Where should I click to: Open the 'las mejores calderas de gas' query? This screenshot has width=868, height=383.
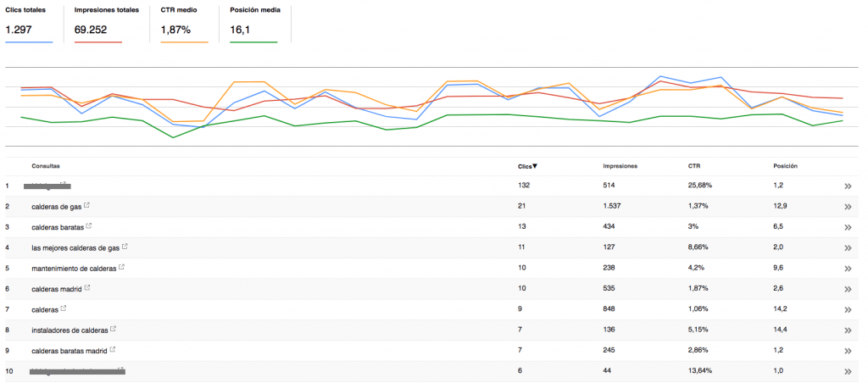[x=75, y=248]
